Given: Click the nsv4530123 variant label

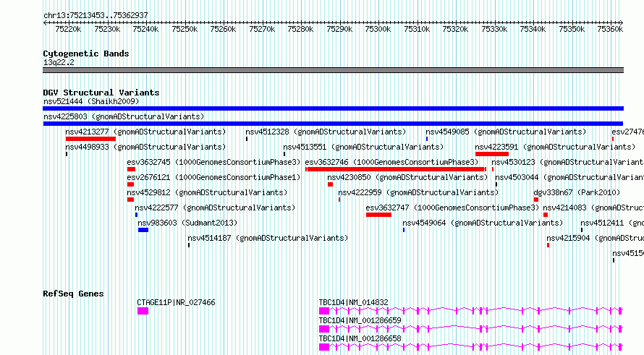Looking at the screenshot, I should (567, 162).
